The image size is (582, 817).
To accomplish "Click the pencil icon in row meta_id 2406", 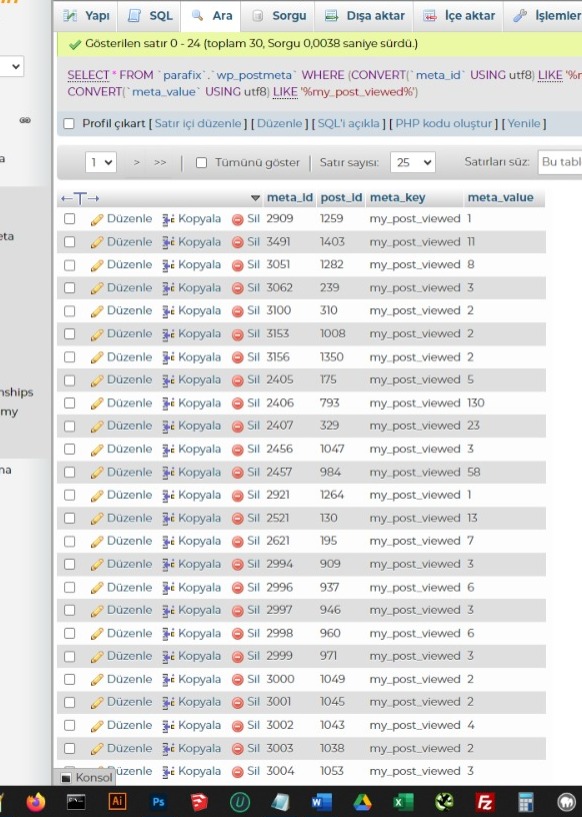I will point(97,404).
